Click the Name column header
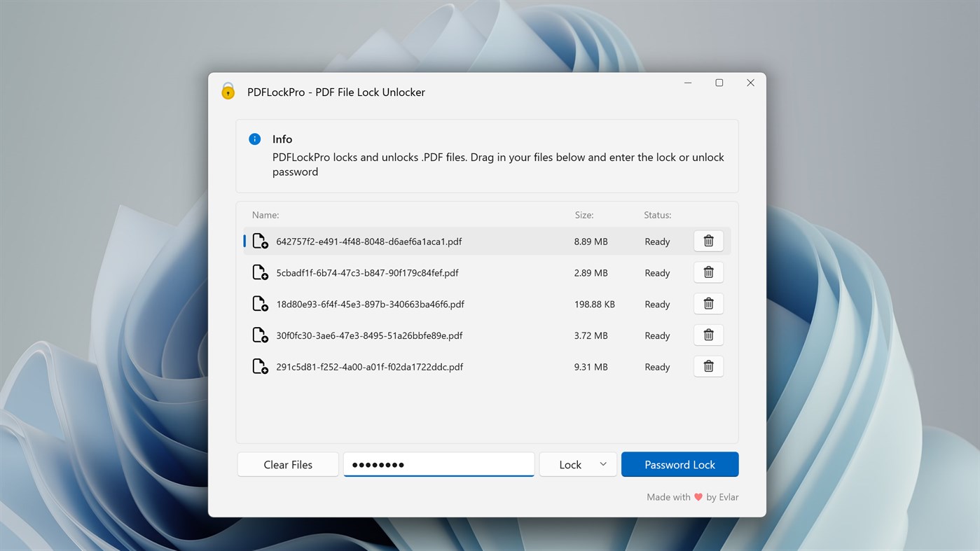This screenshot has width=980, height=551. tap(265, 215)
